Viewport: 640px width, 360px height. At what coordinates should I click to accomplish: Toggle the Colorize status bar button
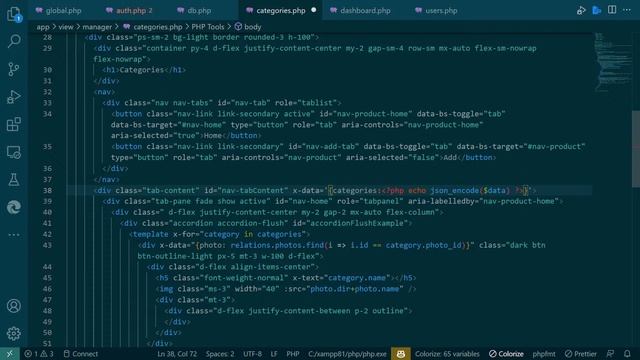pos(506,354)
